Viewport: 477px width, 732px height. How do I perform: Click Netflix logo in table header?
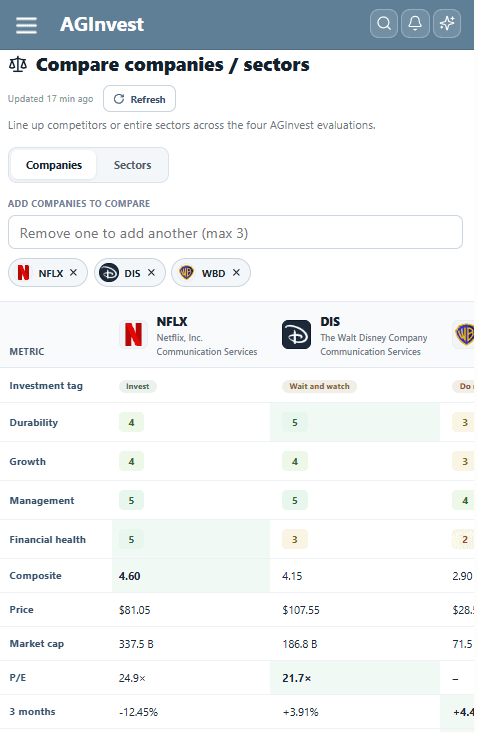coord(133,334)
